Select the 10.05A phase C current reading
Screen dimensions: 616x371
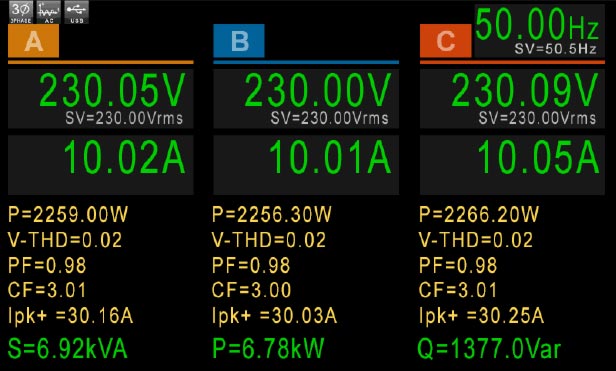538,157
